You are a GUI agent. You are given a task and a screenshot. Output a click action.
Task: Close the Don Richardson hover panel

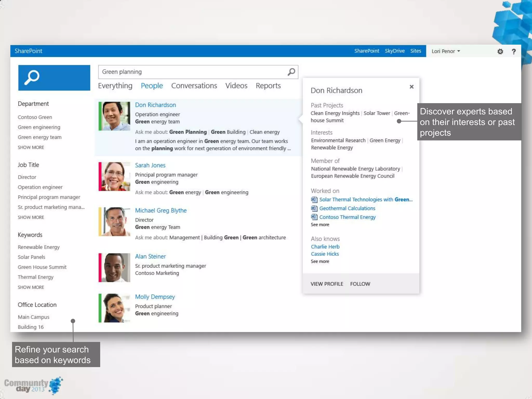411,87
